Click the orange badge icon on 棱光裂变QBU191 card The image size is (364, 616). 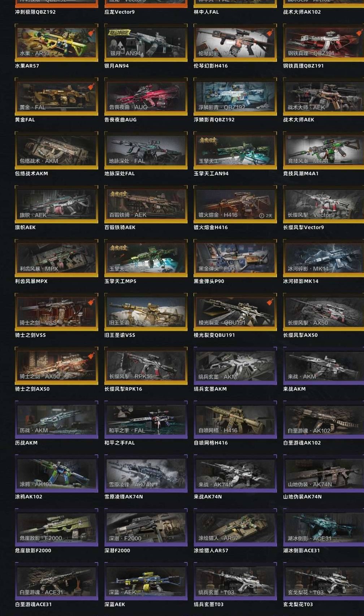click(x=270, y=302)
